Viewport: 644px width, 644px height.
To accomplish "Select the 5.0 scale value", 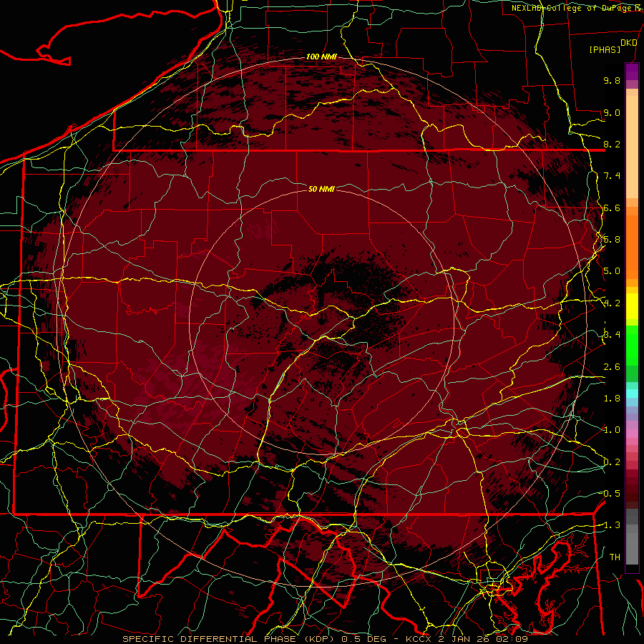I will (612, 271).
